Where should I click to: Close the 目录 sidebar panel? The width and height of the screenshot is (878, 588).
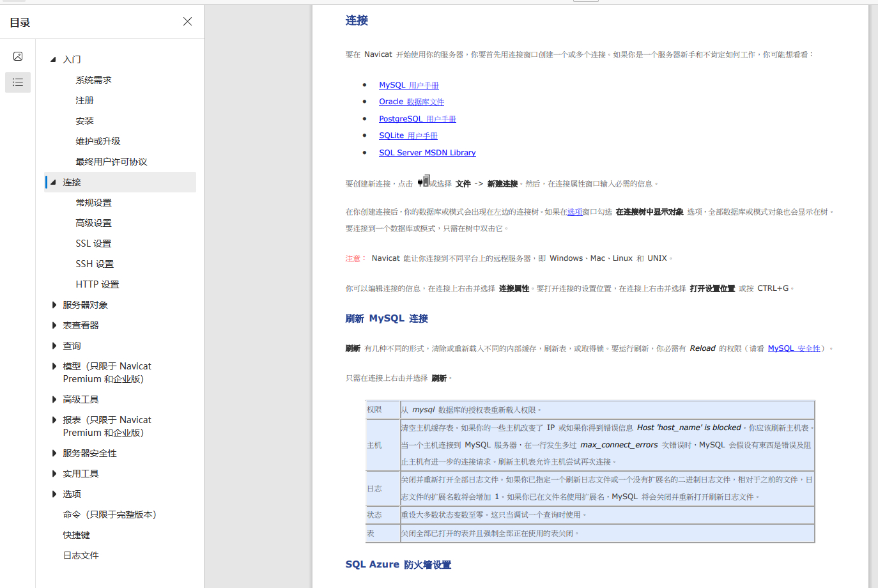[x=187, y=22]
